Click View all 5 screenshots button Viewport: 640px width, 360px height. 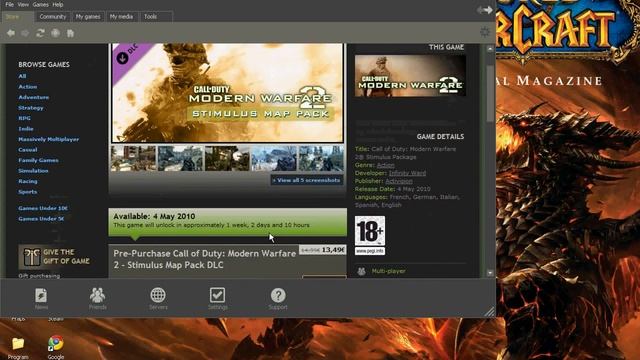click(x=307, y=180)
